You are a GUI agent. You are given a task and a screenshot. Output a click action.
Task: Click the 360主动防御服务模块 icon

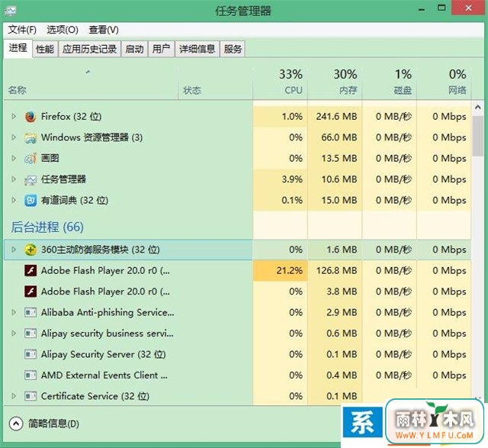[x=30, y=250]
